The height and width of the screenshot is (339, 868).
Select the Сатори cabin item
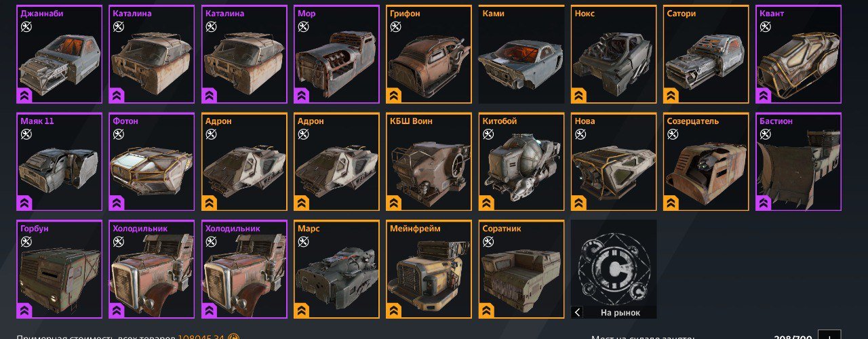coord(706,54)
